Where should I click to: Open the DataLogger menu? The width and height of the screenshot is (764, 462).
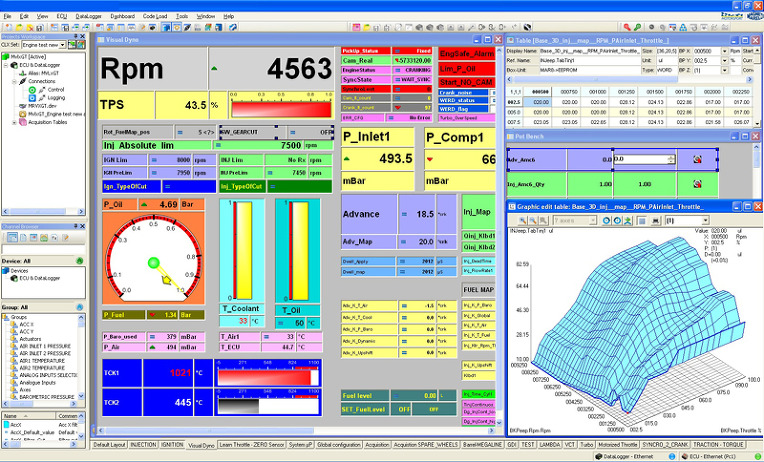tap(88, 17)
